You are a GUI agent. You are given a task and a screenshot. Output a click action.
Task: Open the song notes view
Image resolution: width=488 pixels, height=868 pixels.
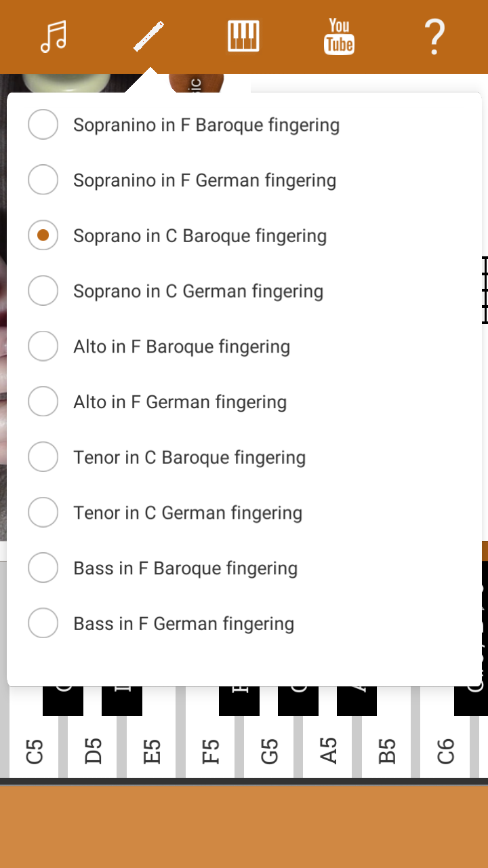coord(53,37)
